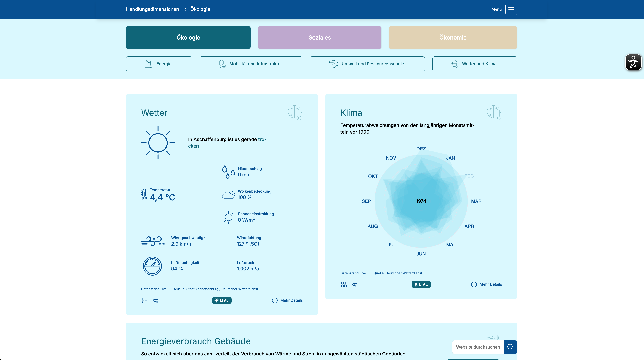
Task: Click the add-to-dashboard icon on the Klima card
Action: (343, 284)
